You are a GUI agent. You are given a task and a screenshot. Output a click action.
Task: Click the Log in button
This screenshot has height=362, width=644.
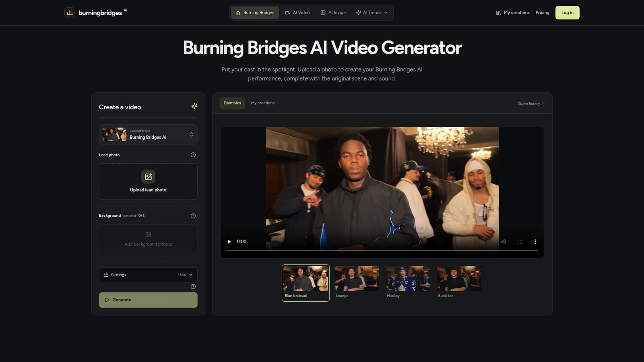tap(568, 13)
